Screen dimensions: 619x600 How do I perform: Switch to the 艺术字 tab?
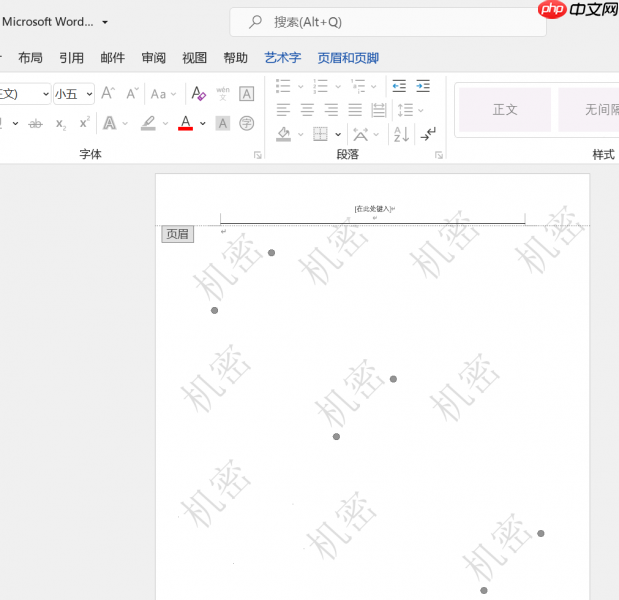point(283,58)
